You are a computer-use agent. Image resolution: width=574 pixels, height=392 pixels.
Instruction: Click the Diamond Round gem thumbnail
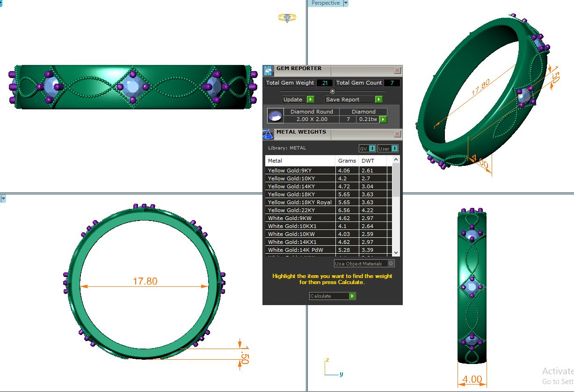[276, 115]
